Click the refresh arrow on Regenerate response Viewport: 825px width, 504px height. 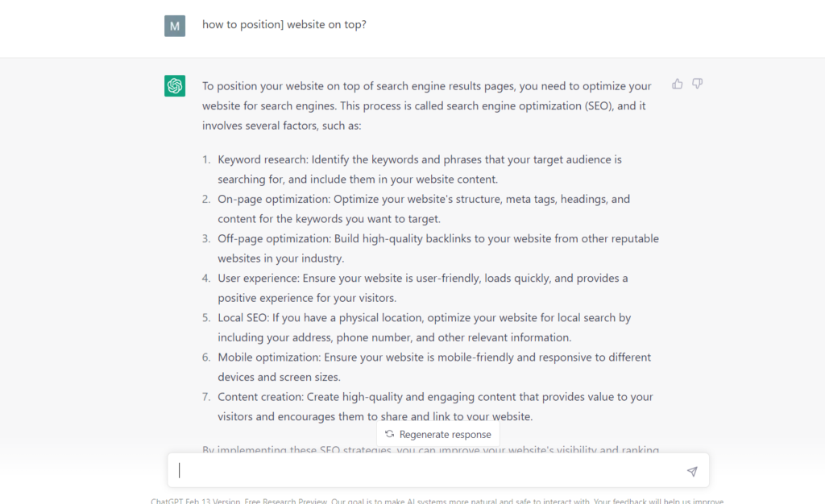389,434
